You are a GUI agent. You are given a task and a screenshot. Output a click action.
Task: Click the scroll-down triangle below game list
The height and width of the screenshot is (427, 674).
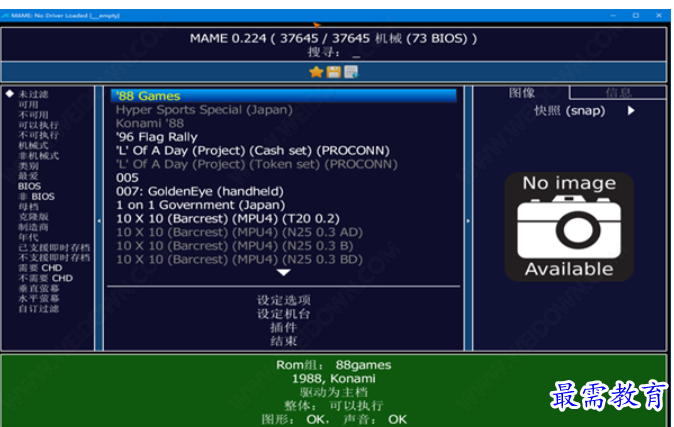click(x=284, y=272)
